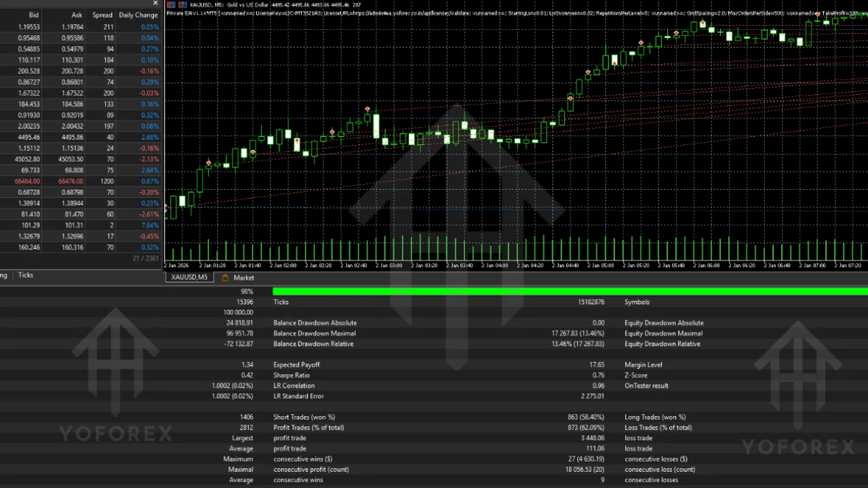Select Balance Drawdown Maximal label
The width and height of the screenshot is (868, 488).
click(314, 333)
